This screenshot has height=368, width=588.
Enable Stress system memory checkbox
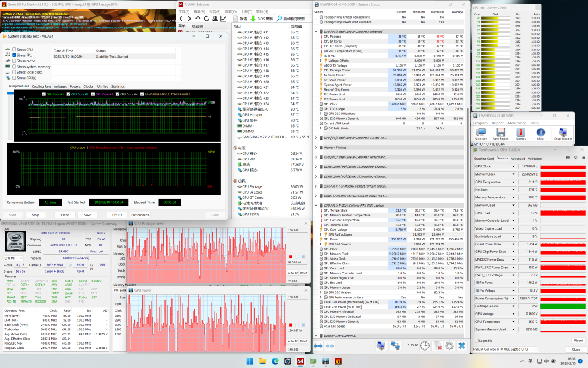coord(14,67)
